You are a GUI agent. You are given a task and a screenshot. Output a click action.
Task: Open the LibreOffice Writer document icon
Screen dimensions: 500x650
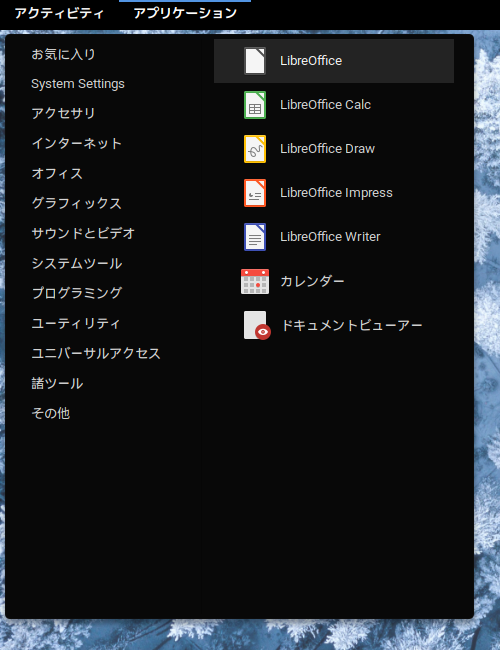click(255, 237)
